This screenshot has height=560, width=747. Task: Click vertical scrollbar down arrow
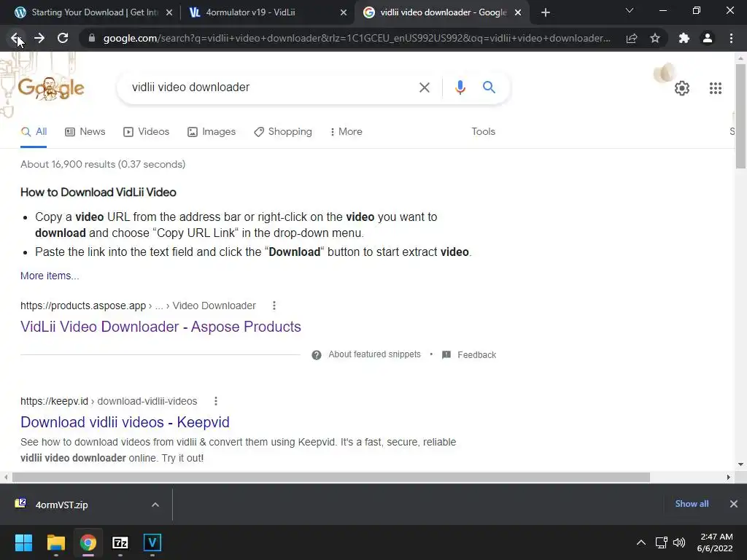tap(740, 464)
